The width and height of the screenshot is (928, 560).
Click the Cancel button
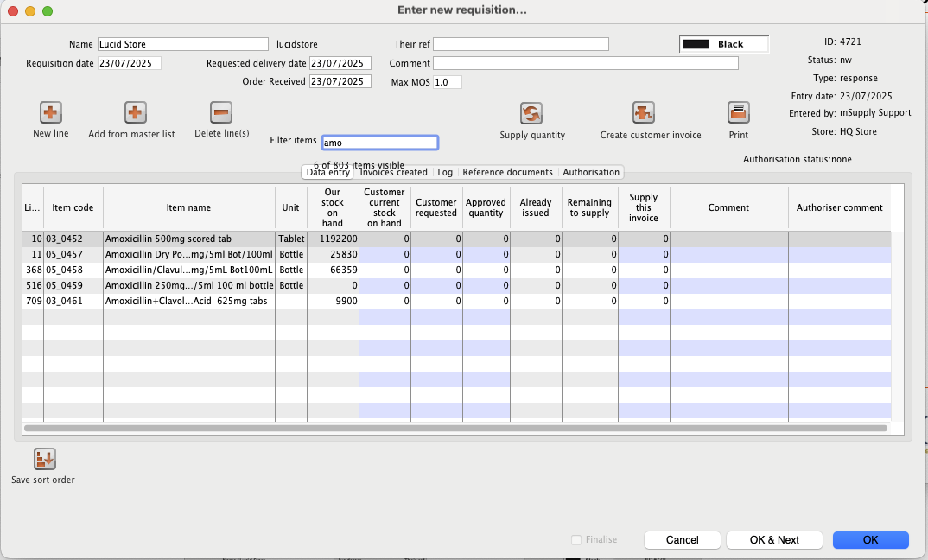(682, 539)
